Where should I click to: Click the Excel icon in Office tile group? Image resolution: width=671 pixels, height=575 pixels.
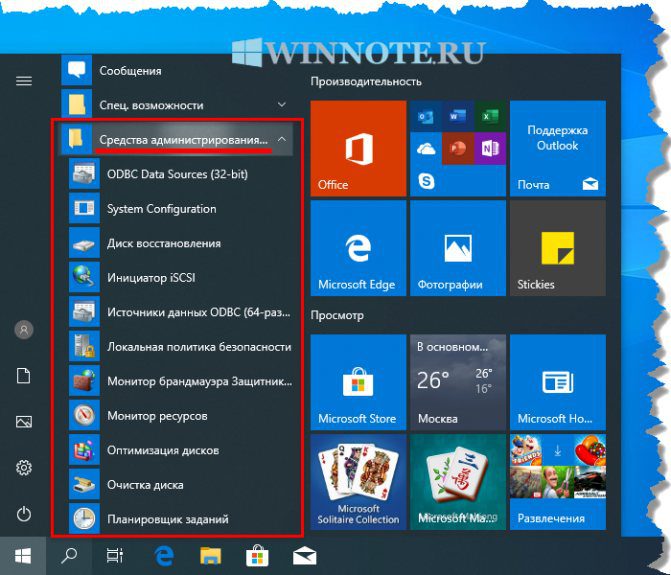tap(490, 116)
